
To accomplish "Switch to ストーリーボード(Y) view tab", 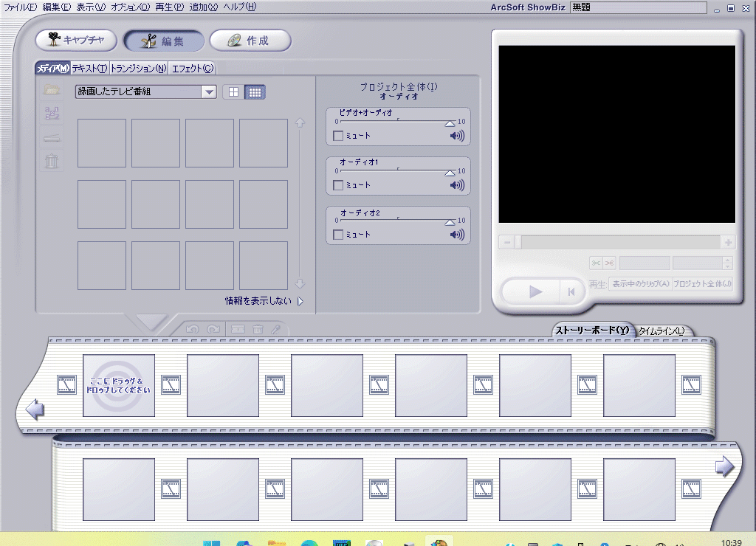I will click(x=591, y=330).
